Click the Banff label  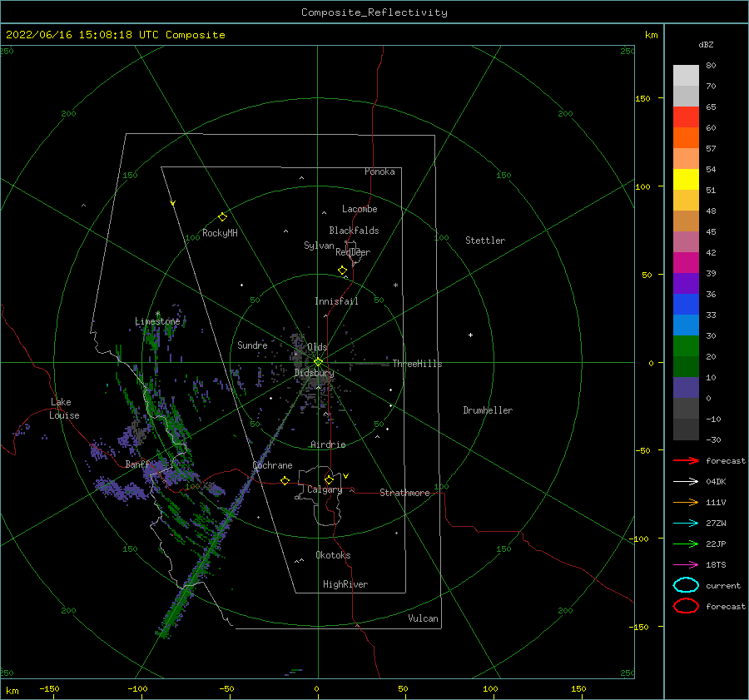coord(137,464)
